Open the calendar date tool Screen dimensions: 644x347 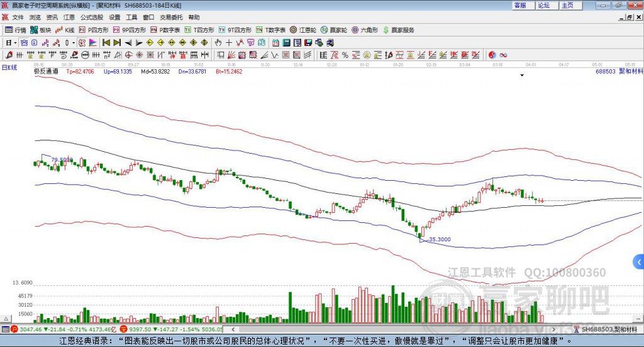coord(275,43)
